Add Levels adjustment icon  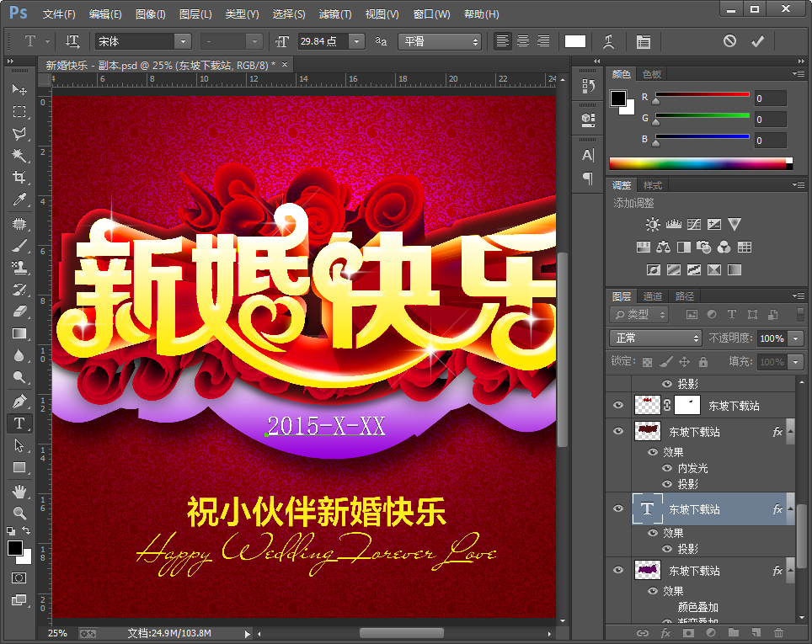(x=673, y=224)
